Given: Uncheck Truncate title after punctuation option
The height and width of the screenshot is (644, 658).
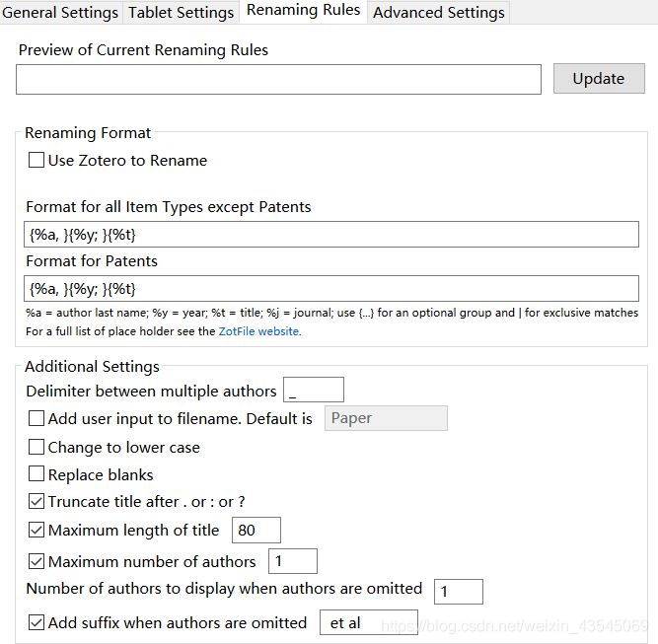Looking at the screenshot, I should 37,501.
